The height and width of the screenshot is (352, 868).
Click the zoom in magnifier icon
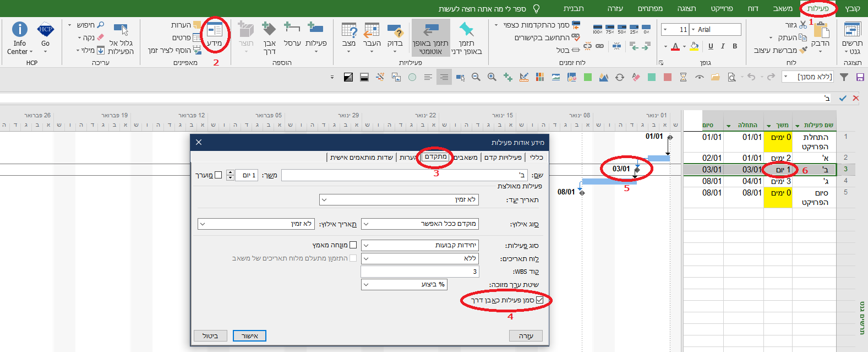click(492, 77)
